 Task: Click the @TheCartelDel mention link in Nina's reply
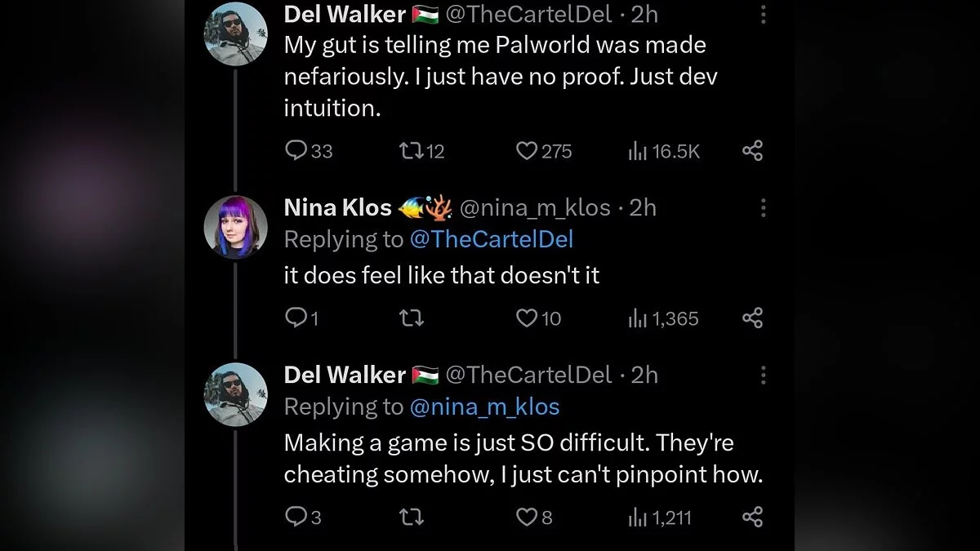click(490, 239)
